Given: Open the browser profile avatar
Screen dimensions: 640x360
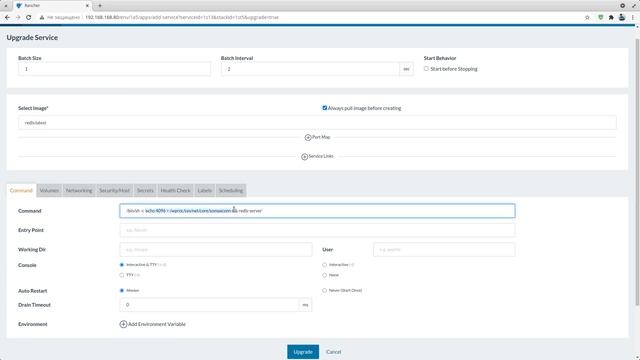Looking at the screenshot, I should tap(622, 18).
